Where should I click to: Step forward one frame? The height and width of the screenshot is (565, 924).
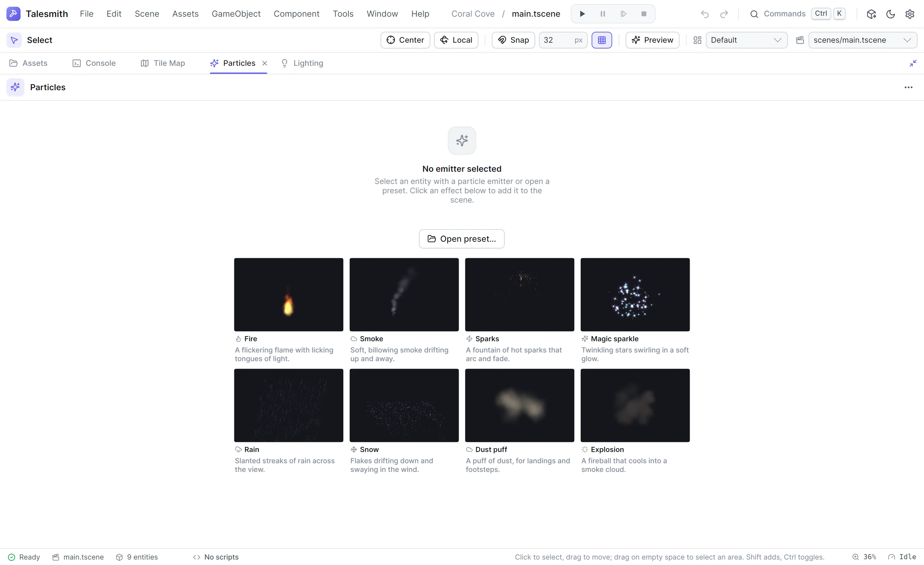(623, 14)
